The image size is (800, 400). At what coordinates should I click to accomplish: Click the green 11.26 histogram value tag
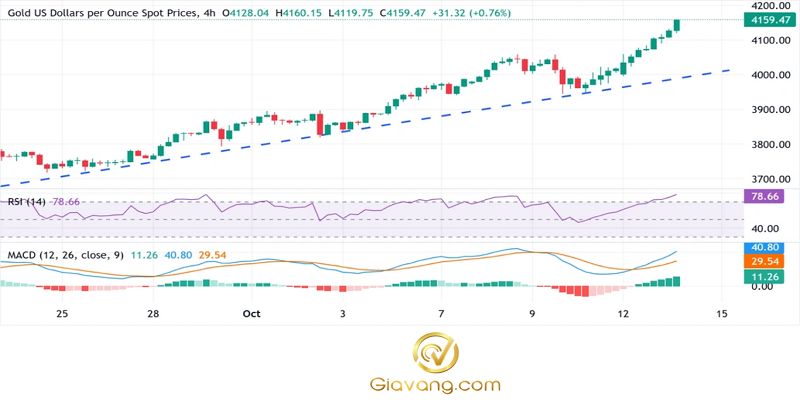771,274
